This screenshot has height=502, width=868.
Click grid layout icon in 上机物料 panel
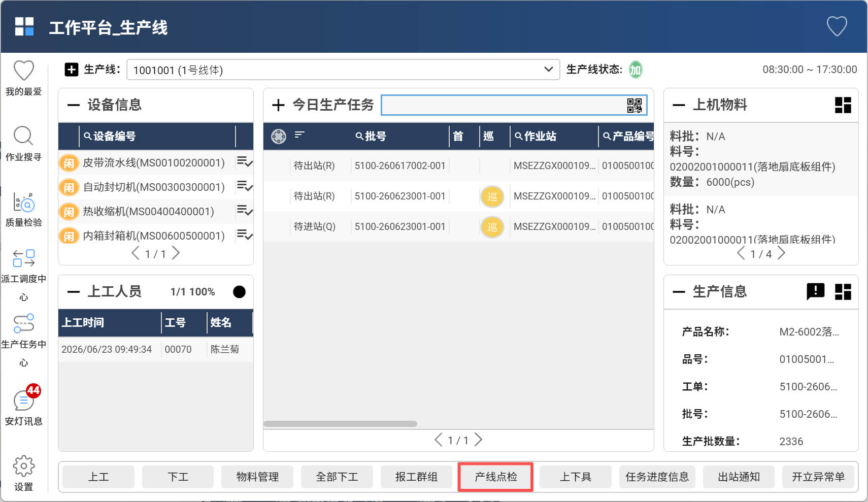[x=843, y=105]
